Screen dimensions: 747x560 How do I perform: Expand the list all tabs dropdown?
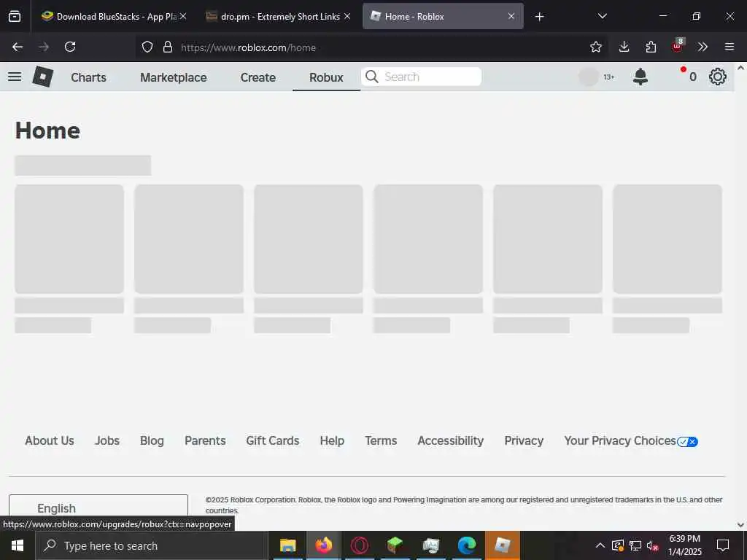click(602, 16)
